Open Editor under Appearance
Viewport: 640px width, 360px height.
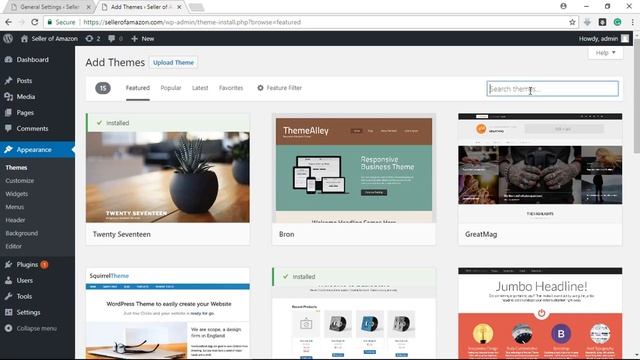coord(13,246)
